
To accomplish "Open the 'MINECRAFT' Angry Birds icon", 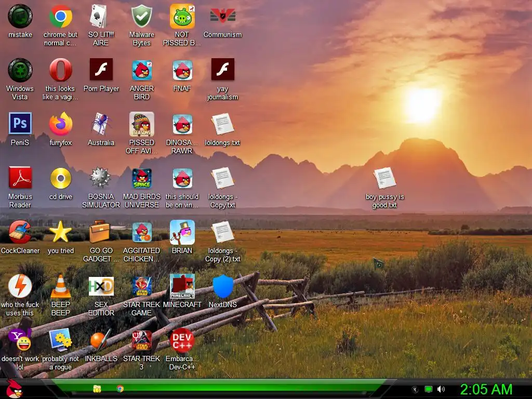I will pos(182,286).
